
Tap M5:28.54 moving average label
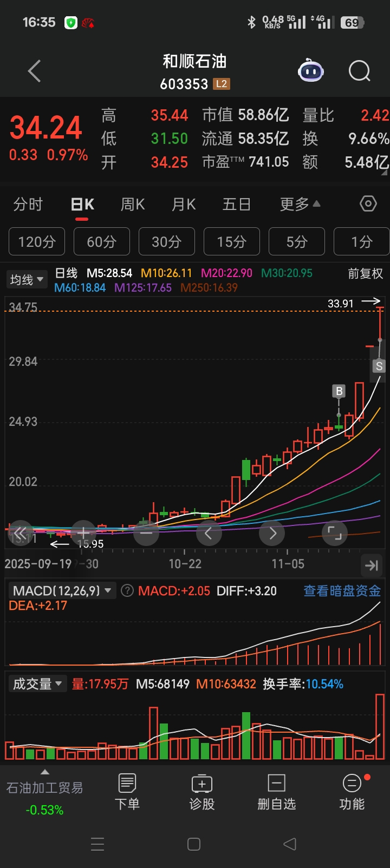[x=109, y=273]
